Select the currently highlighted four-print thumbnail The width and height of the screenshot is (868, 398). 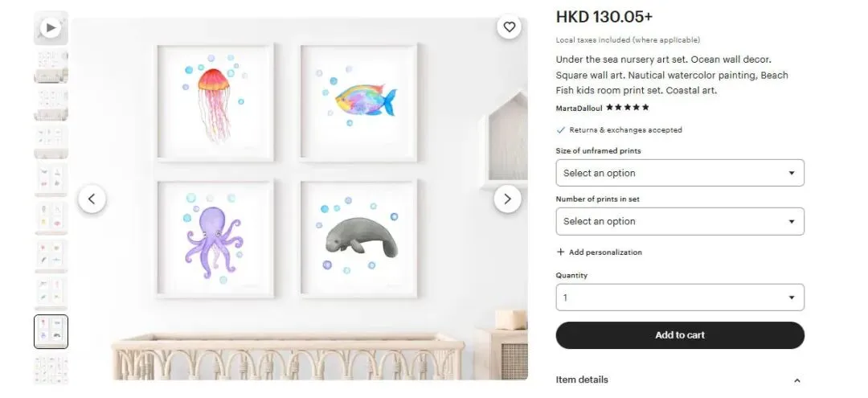coord(51,331)
